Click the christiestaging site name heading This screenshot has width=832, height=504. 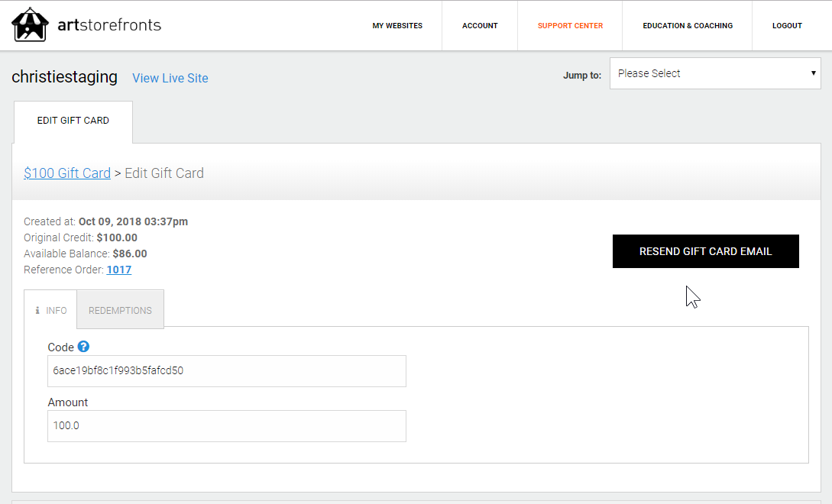coord(65,77)
